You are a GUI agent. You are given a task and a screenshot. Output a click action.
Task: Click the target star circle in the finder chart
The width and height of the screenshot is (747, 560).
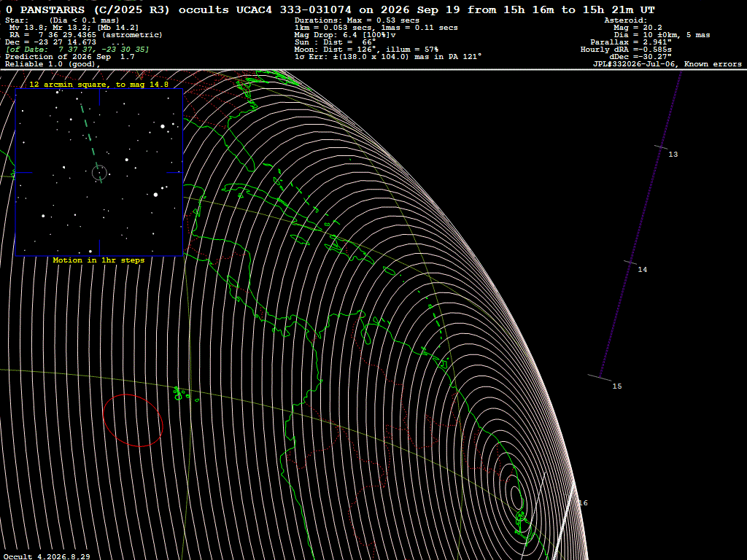tap(99, 172)
